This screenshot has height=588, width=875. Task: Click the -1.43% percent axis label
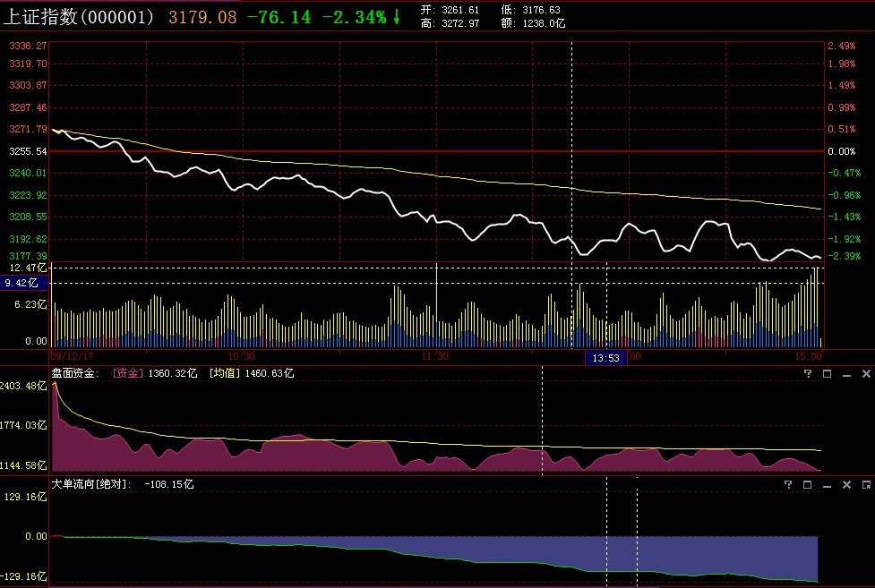coord(844,217)
